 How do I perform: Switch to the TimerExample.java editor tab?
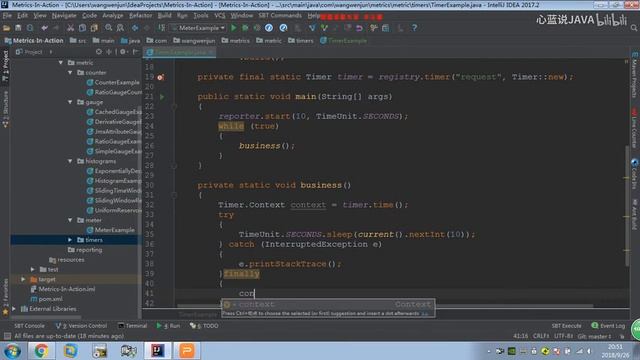(180, 52)
